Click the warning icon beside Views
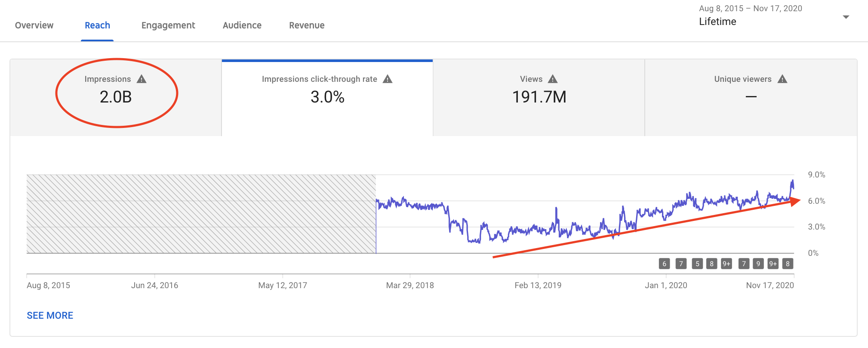Screen dimensions: 868x348 click(553, 79)
